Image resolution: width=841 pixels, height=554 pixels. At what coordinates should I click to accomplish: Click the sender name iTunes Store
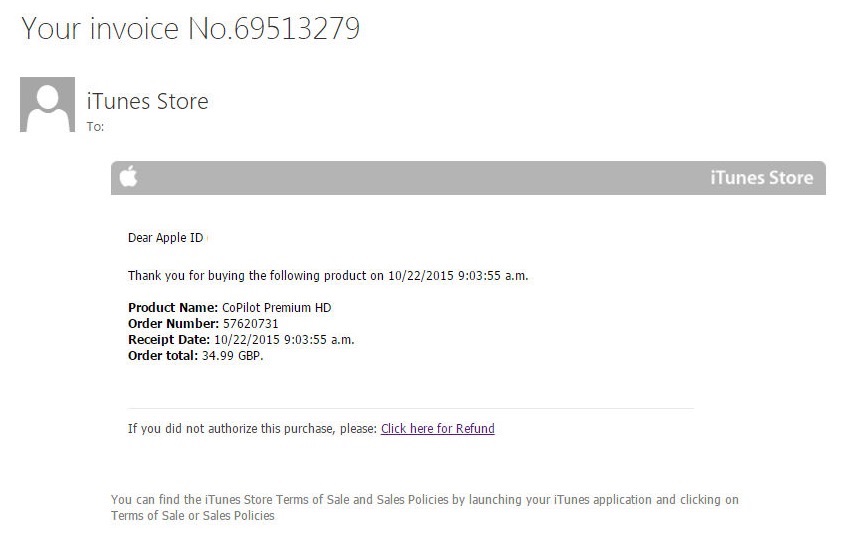coord(148,101)
